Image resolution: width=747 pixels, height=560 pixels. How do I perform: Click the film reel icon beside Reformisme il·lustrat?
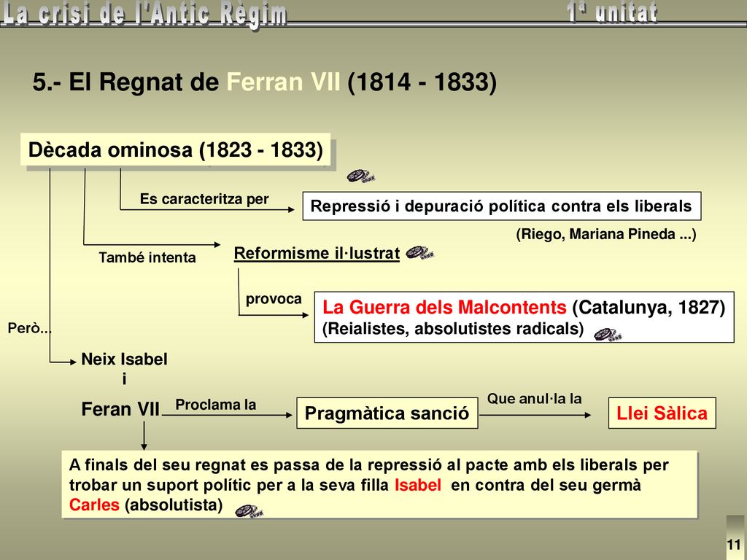(x=419, y=253)
